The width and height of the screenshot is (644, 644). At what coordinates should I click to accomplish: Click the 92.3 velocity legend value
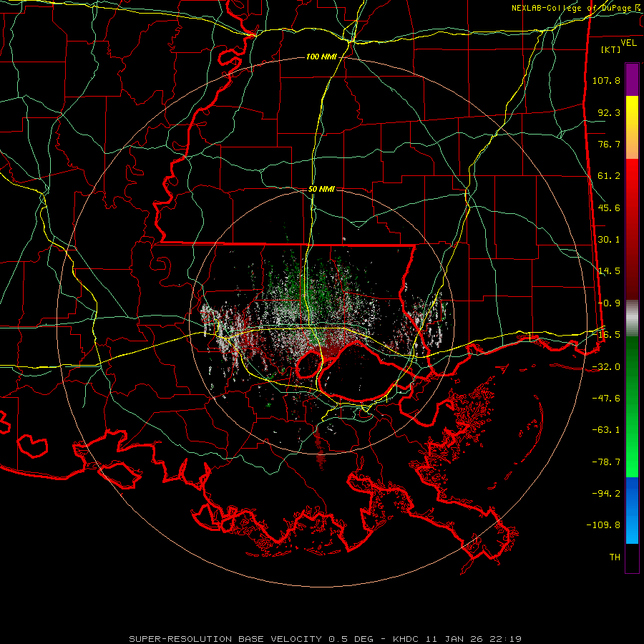coord(609,112)
